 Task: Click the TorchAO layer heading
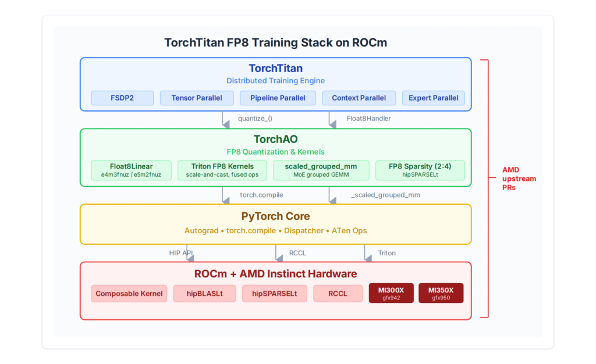(275, 140)
